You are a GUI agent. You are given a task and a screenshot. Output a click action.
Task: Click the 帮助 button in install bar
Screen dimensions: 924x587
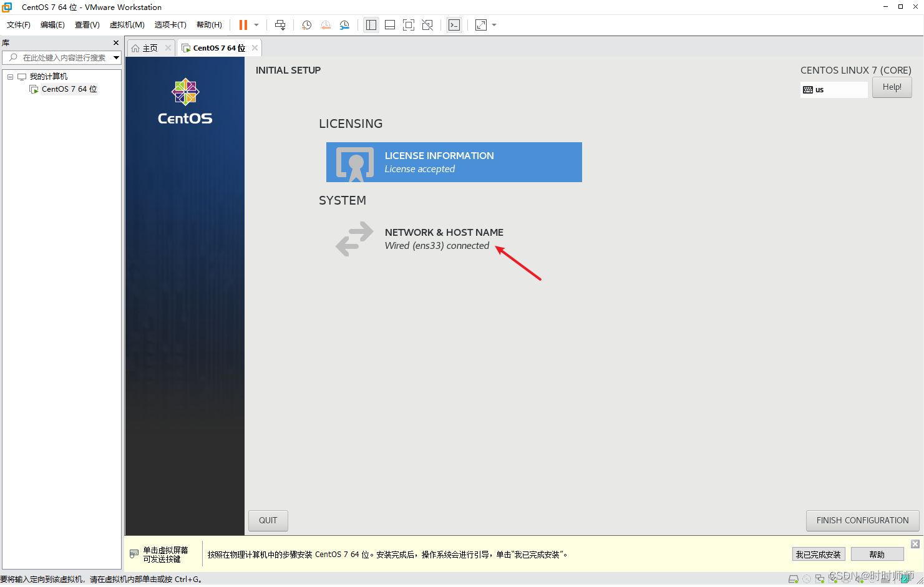877,555
